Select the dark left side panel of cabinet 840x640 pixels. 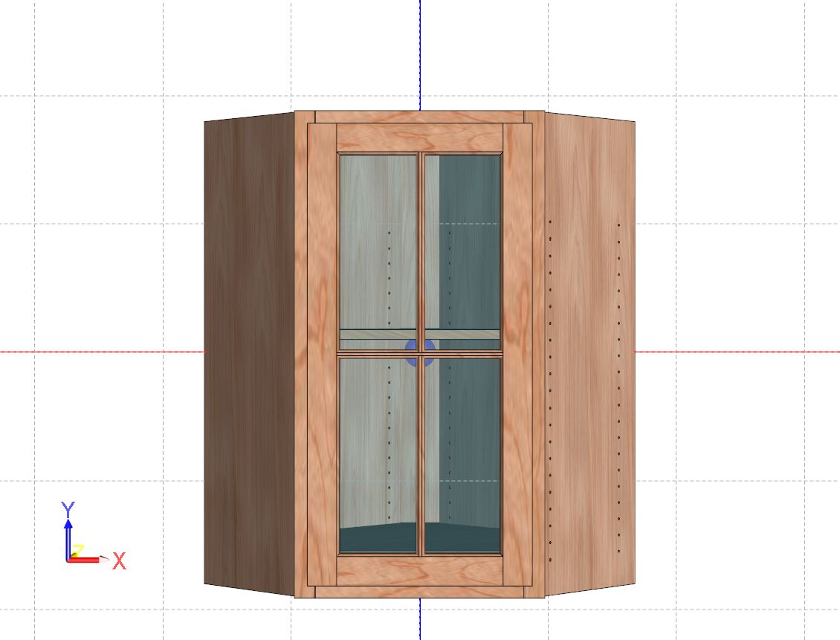tap(249, 353)
